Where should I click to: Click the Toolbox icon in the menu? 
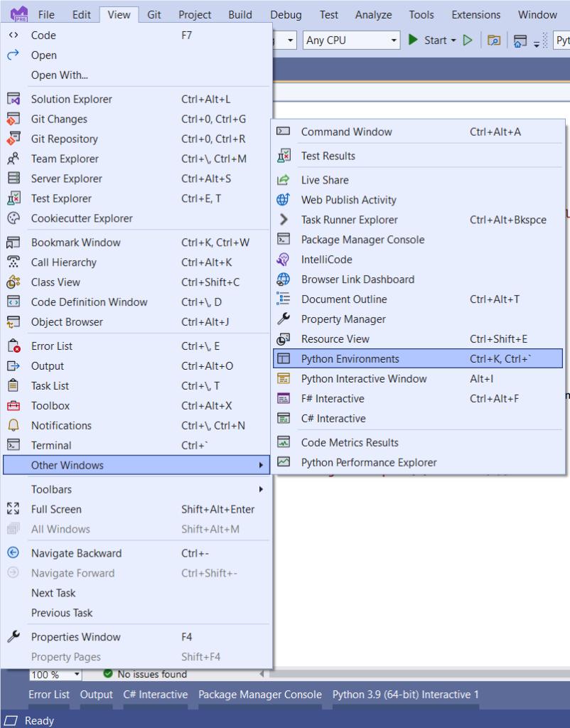(14, 406)
